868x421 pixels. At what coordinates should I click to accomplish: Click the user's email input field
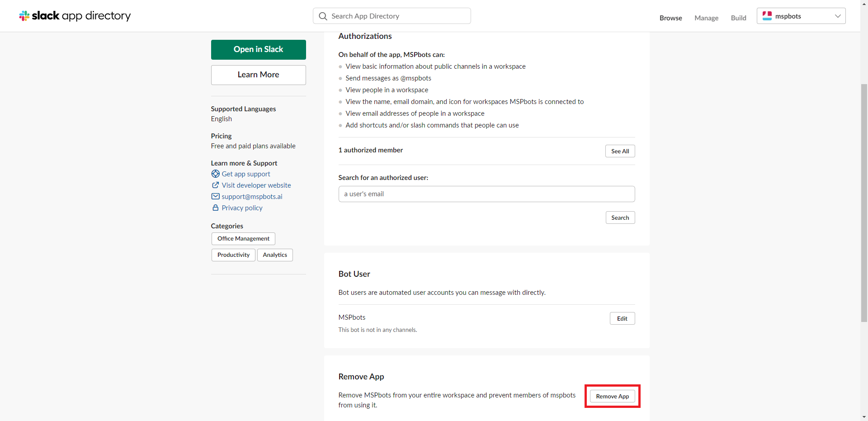coord(486,194)
